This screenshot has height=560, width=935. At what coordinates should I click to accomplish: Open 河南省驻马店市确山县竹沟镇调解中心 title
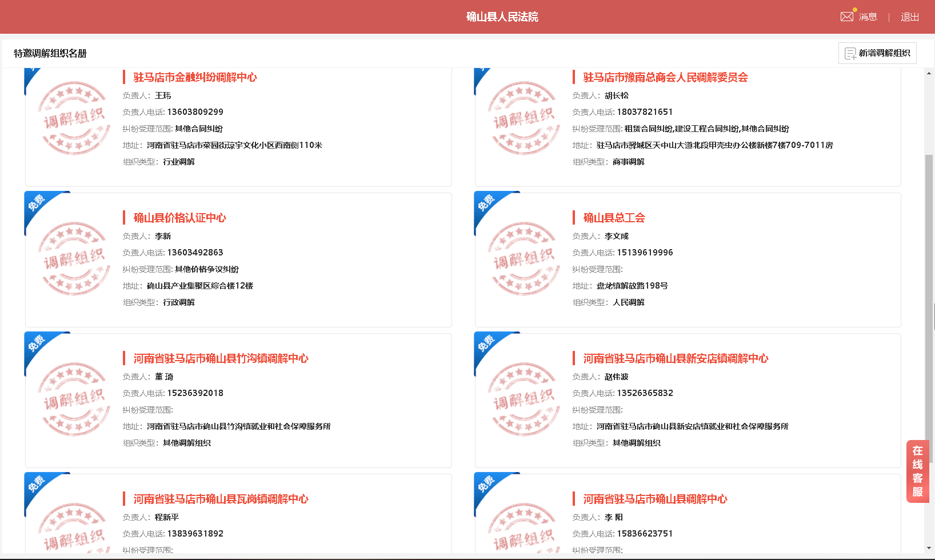221,358
